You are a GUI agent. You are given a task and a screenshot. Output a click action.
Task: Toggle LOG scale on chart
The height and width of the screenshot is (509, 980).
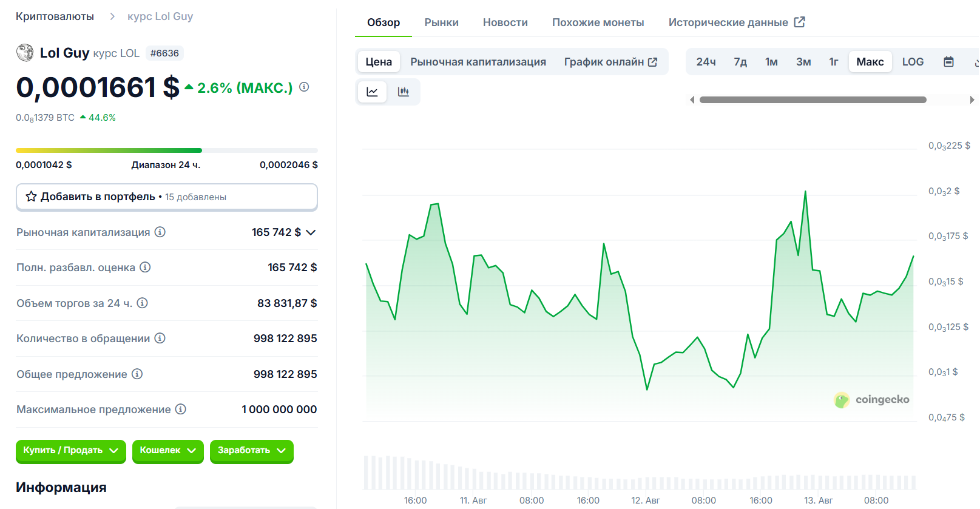(x=913, y=61)
